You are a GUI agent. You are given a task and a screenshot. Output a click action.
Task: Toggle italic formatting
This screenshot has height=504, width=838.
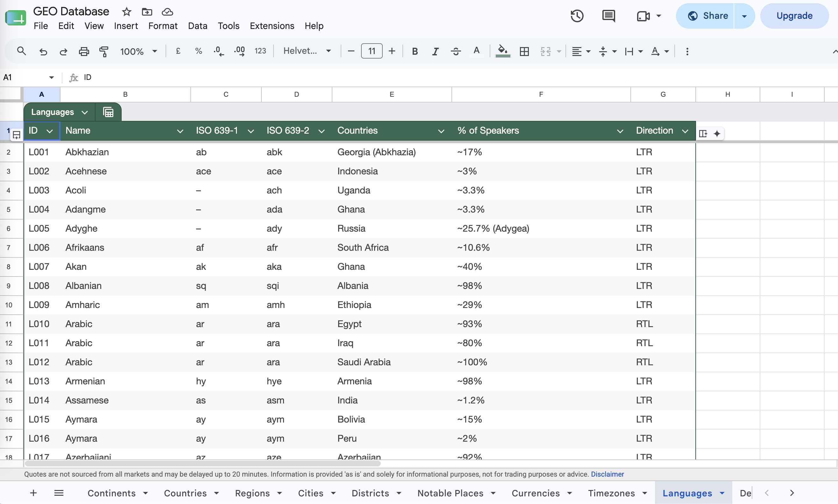point(435,52)
